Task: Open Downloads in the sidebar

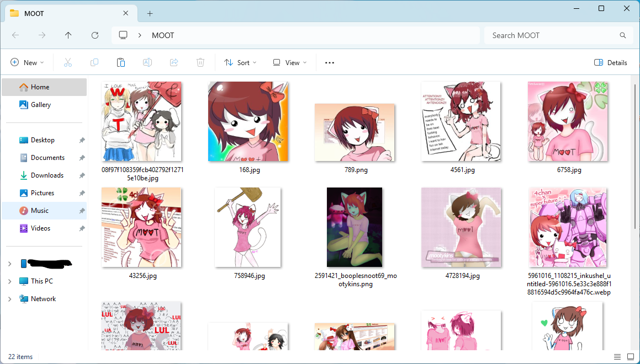Action: 44,175
